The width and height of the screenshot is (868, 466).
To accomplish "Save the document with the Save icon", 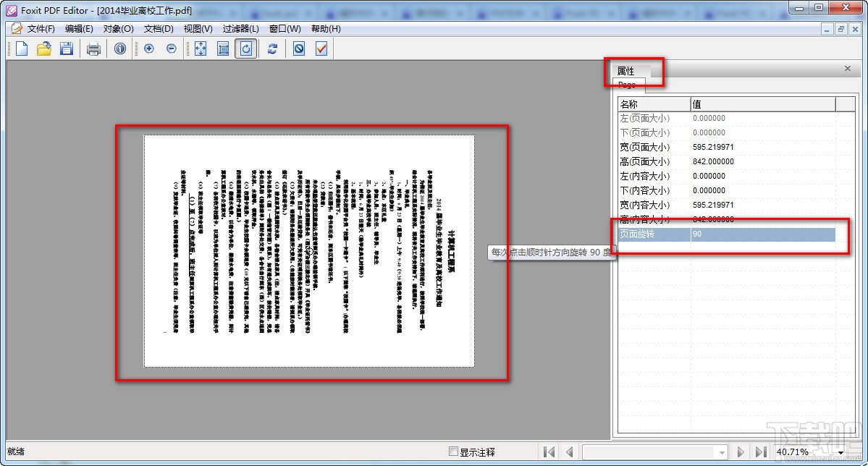I will (67, 48).
